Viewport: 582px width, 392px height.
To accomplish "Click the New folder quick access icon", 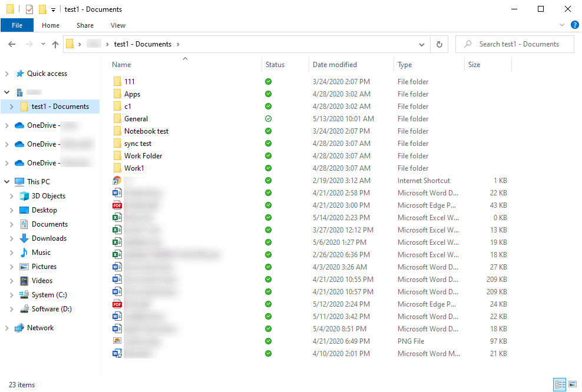I will 42,9.
